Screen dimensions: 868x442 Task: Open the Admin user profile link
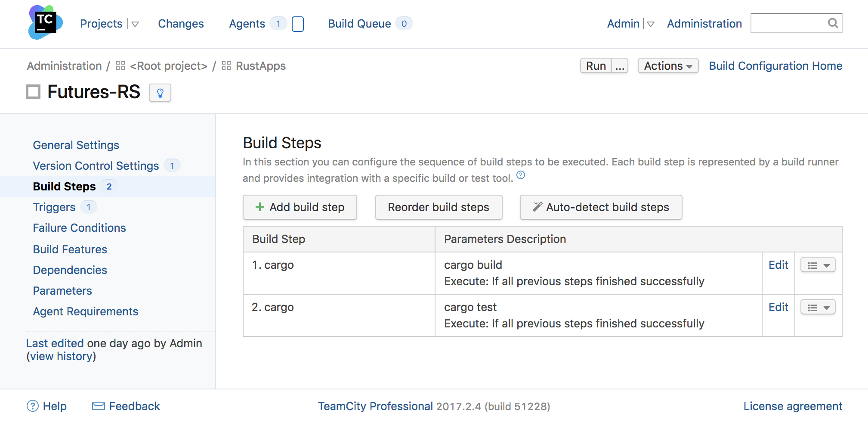[623, 24]
